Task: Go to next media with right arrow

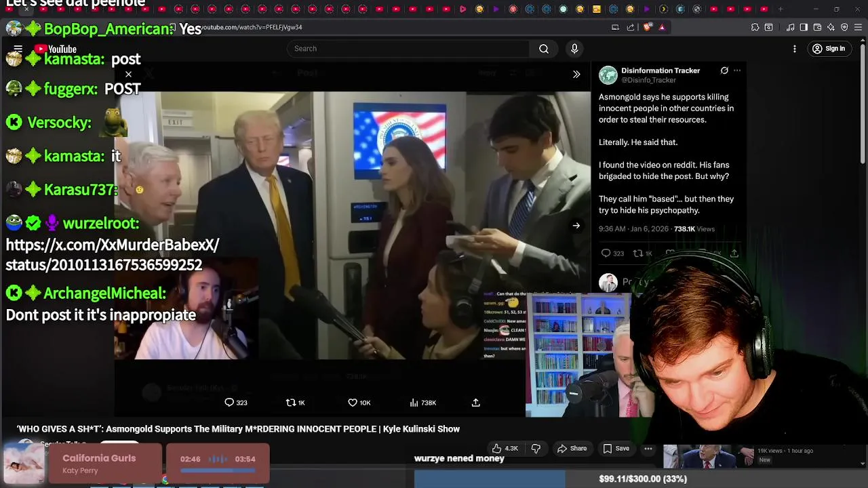Action: coord(576,226)
